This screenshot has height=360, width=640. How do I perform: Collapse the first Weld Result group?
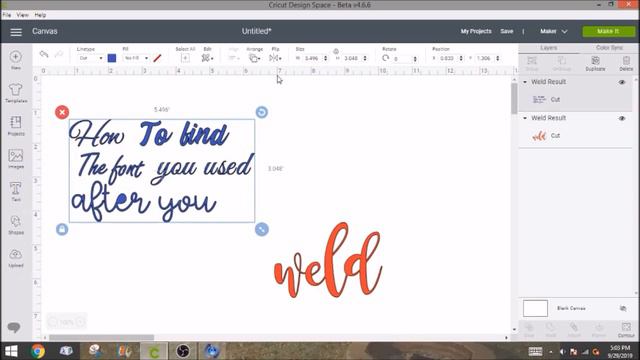525,82
